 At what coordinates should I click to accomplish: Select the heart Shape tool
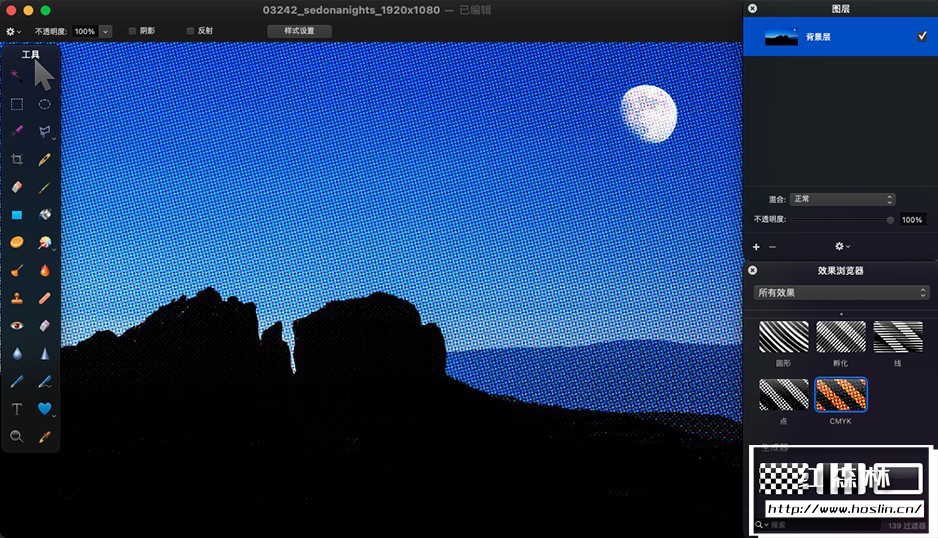[x=45, y=409]
